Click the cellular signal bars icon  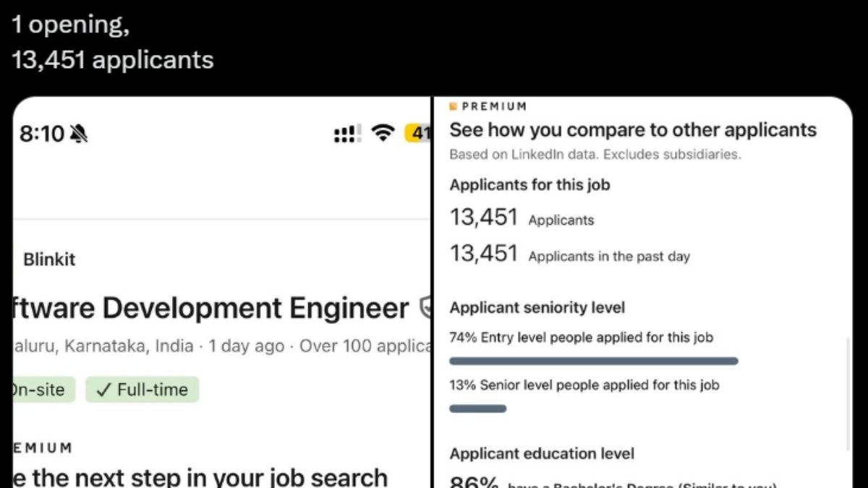[347, 134]
